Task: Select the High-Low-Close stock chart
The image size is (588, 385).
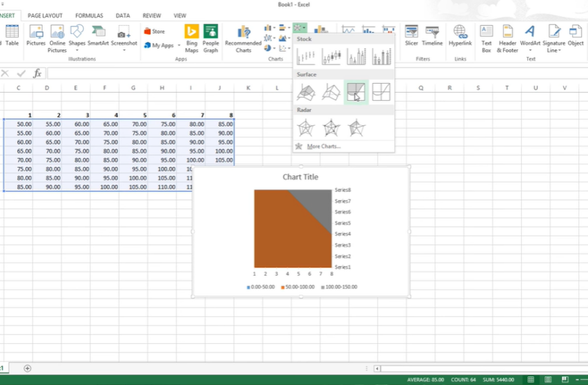Action: [x=306, y=56]
